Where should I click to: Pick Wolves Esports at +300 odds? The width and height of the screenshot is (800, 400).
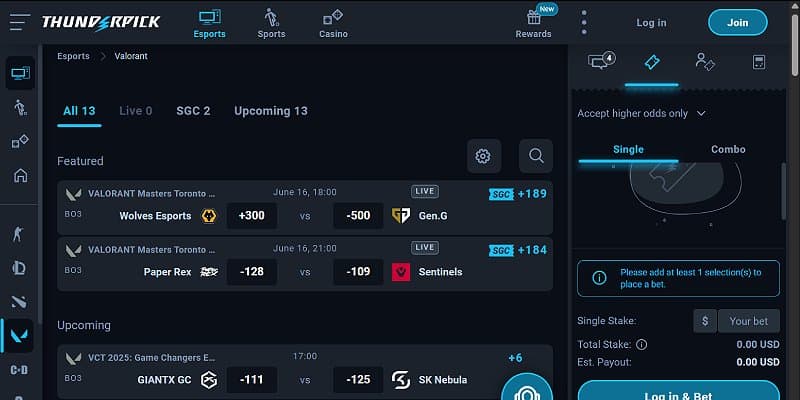click(x=251, y=215)
